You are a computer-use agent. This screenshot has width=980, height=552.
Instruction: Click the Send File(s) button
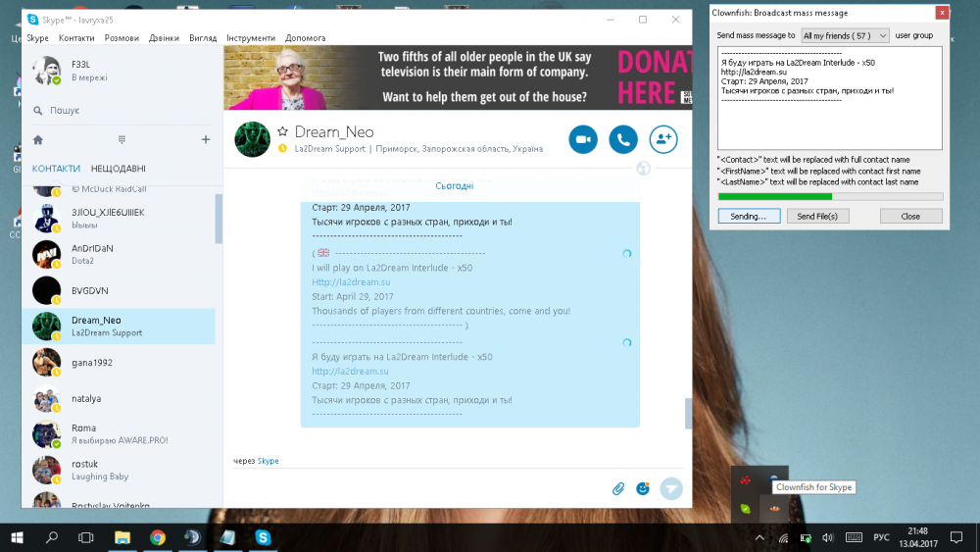(817, 216)
